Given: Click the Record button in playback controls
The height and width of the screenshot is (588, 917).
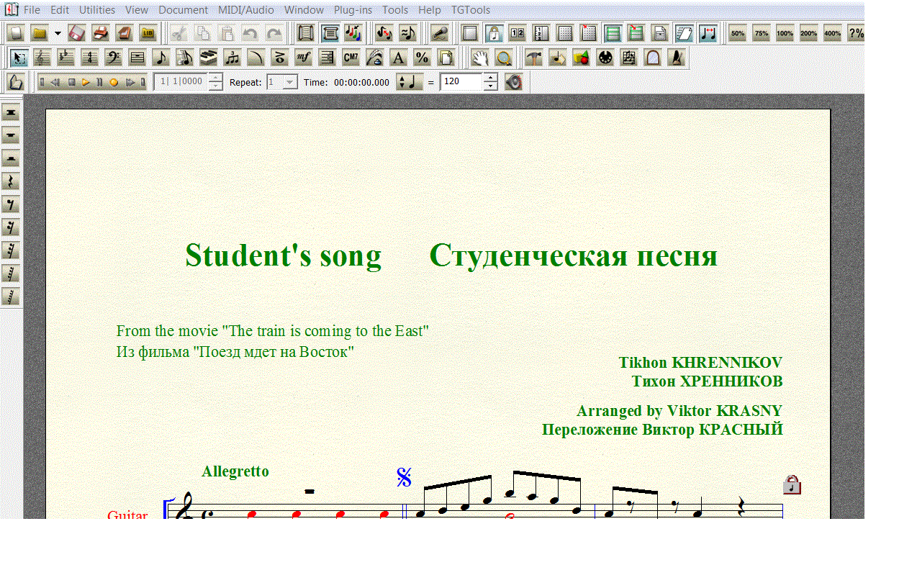Looking at the screenshot, I should click(114, 82).
